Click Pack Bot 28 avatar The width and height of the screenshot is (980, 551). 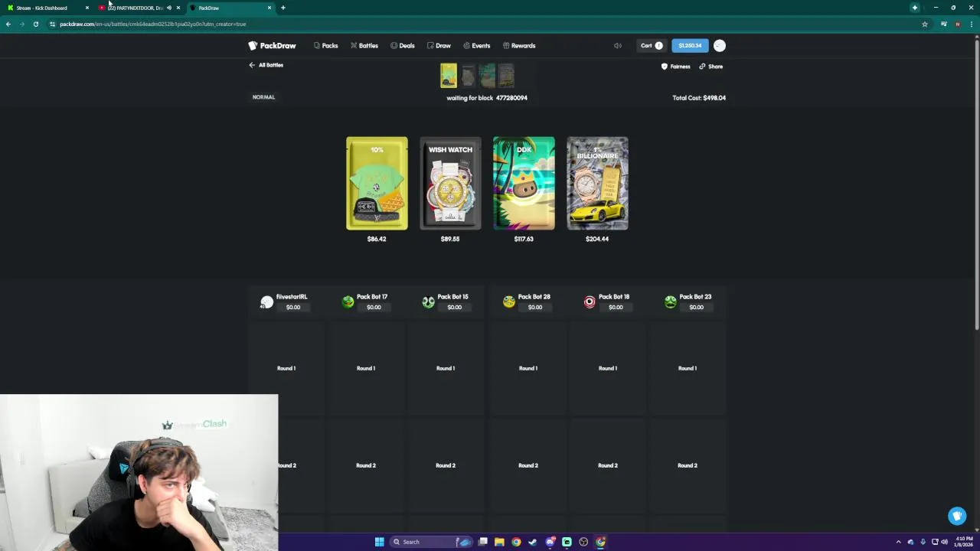508,302
